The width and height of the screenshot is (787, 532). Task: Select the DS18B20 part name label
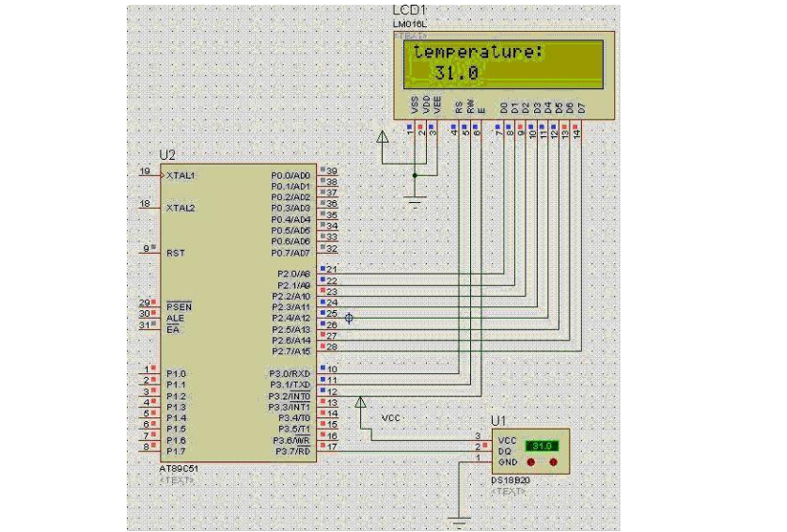(x=511, y=481)
